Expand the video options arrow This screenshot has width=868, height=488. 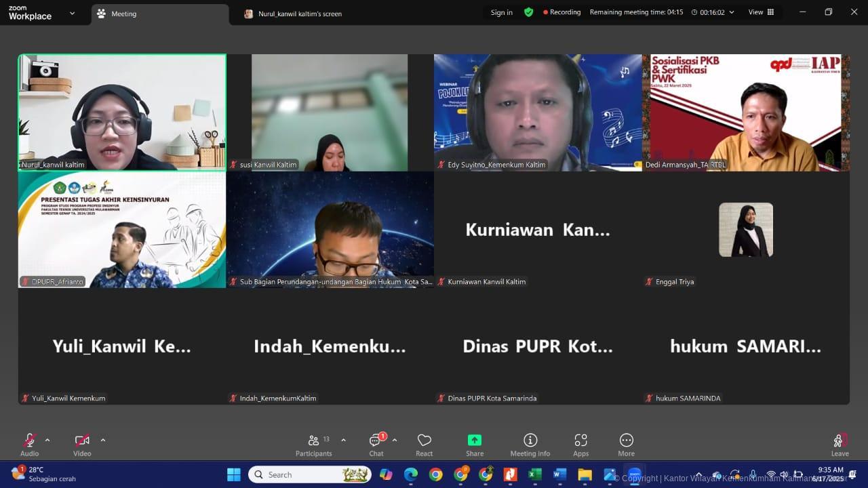pos(103,440)
